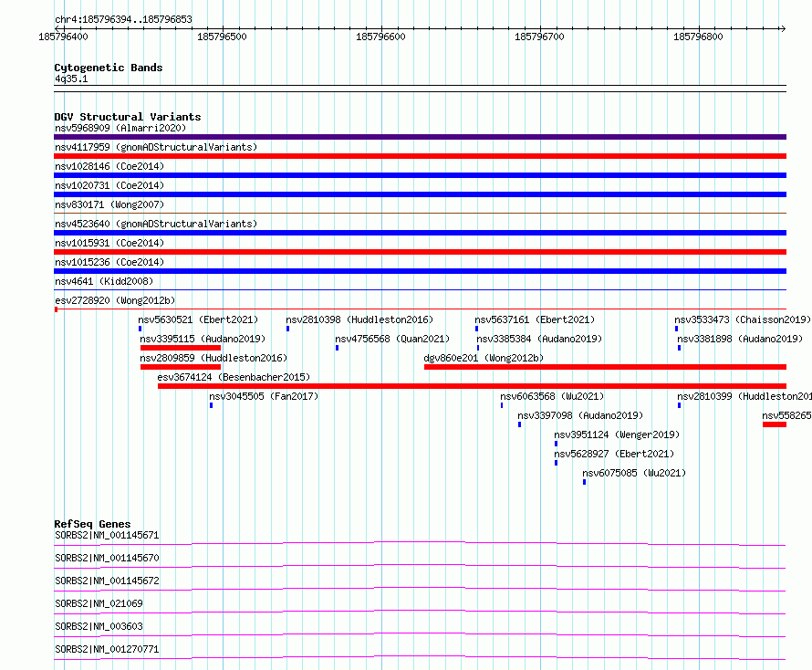Click the 185796800 ruler position

(x=698, y=37)
